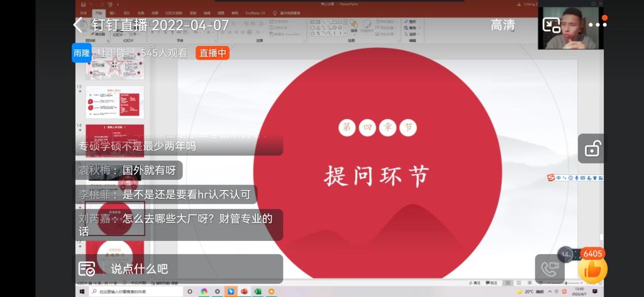This screenshot has height=297, width=644.
Task: Open the chat list icon beside 说点什么吧
Action: click(87, 269)
